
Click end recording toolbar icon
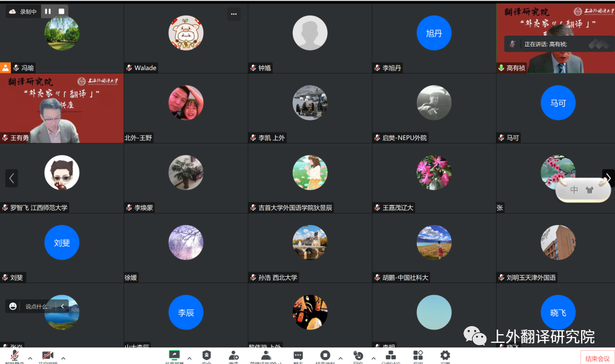click(x=325, y=355)
